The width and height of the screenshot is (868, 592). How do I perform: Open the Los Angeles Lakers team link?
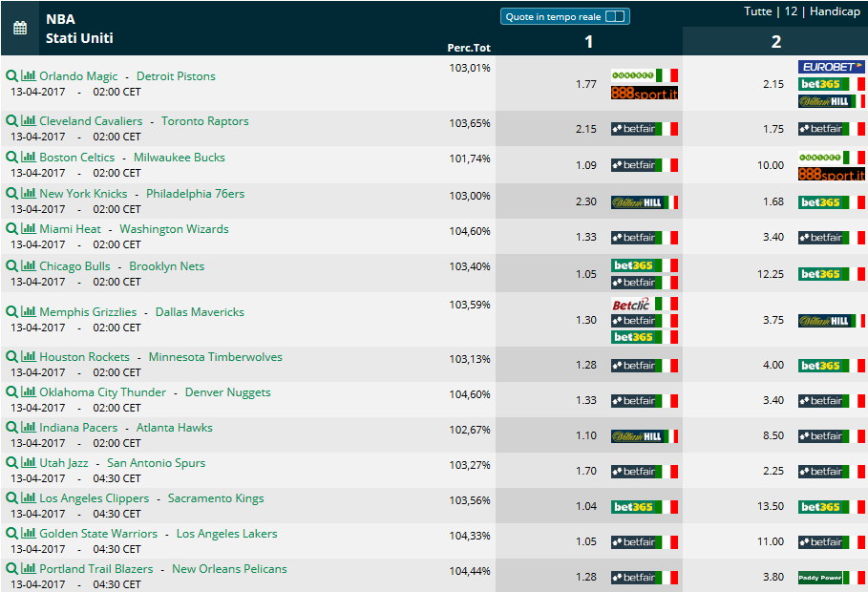tap(227, 534)
